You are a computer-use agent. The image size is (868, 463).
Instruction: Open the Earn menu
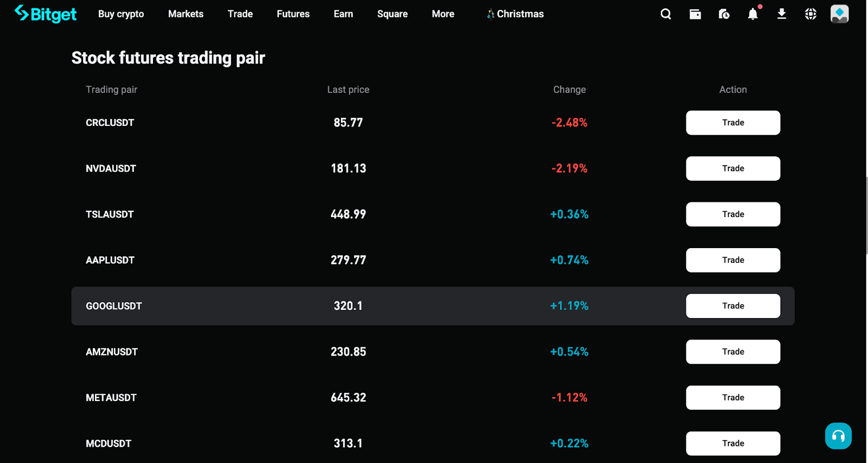[x=343, y=14]
